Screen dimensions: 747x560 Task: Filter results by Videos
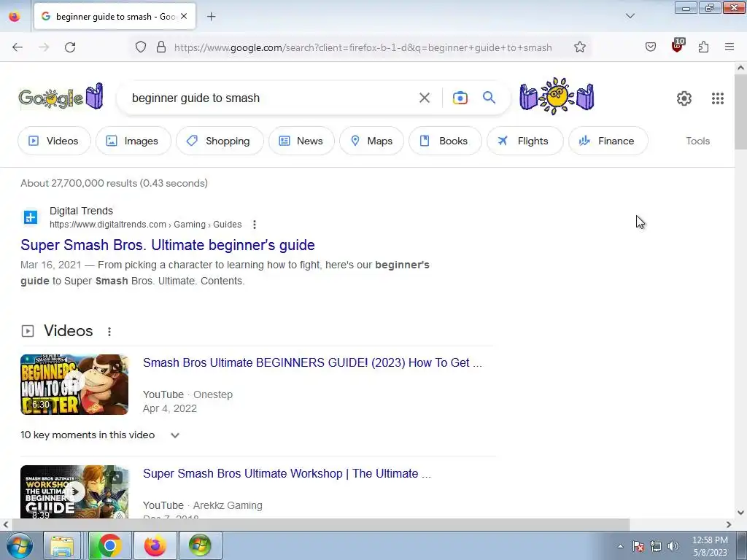tap(54, 141)
